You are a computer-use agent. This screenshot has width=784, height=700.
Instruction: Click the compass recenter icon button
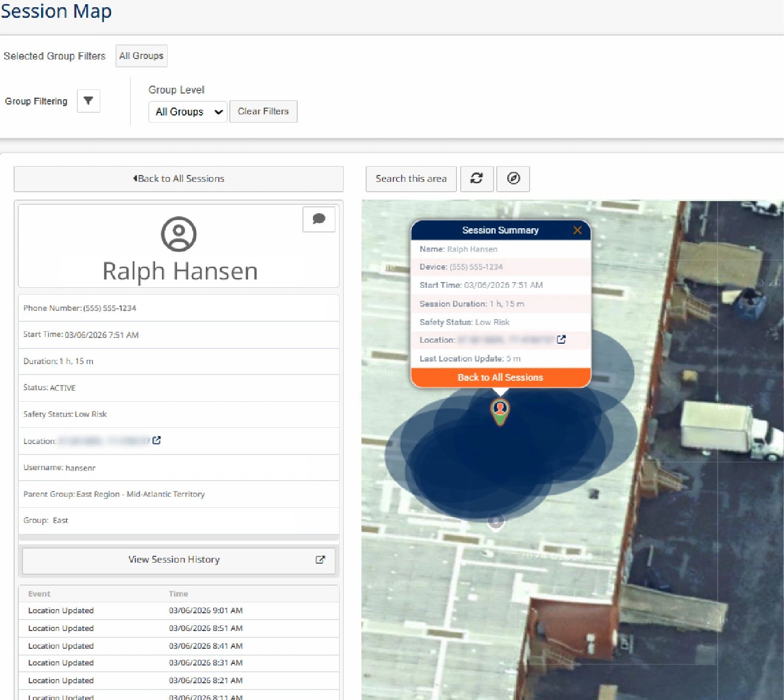point(513,179)
